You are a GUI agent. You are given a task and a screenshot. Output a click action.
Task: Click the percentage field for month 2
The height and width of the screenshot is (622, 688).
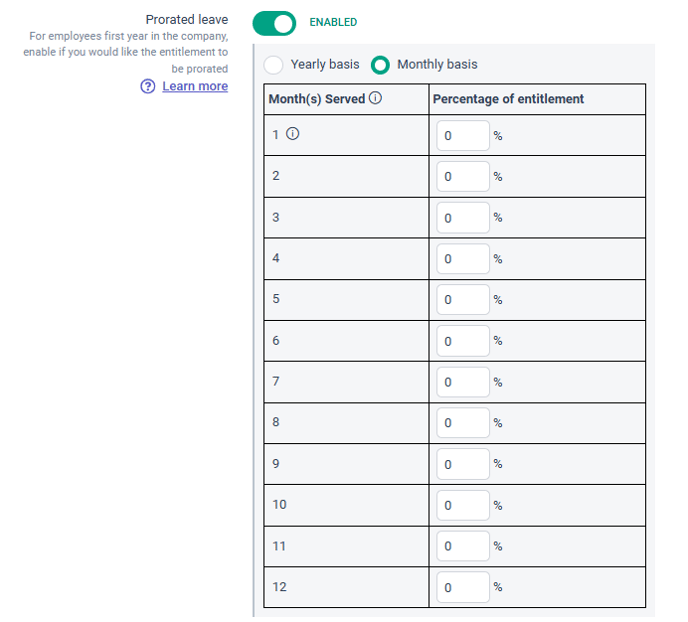click(x=463, y=176)
